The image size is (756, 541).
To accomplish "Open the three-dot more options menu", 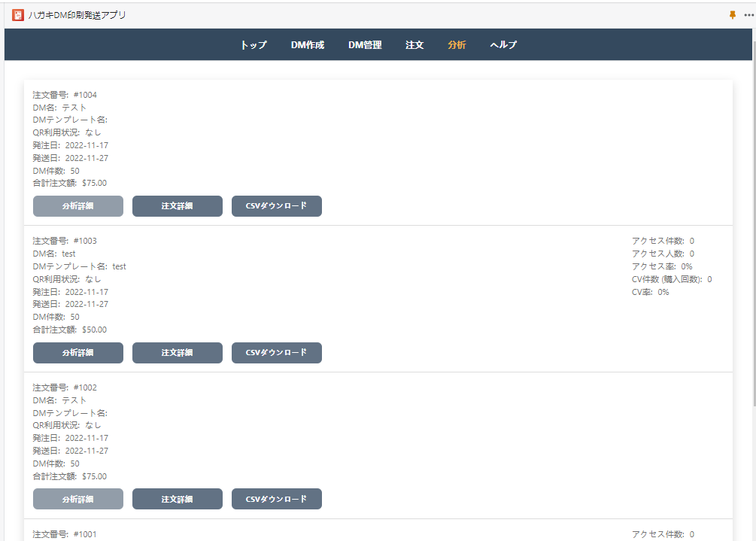I will pyautogui.click(x=748, y=15).
